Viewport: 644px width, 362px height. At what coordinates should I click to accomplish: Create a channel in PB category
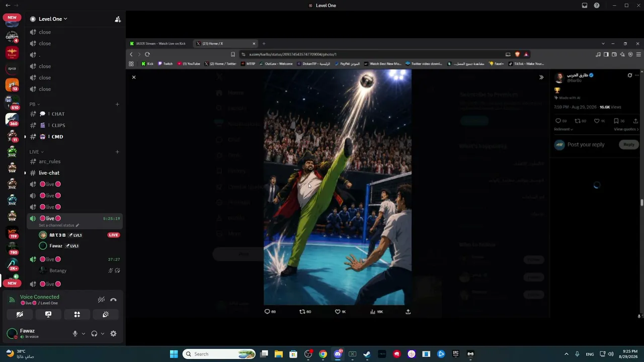pos(117,104)
